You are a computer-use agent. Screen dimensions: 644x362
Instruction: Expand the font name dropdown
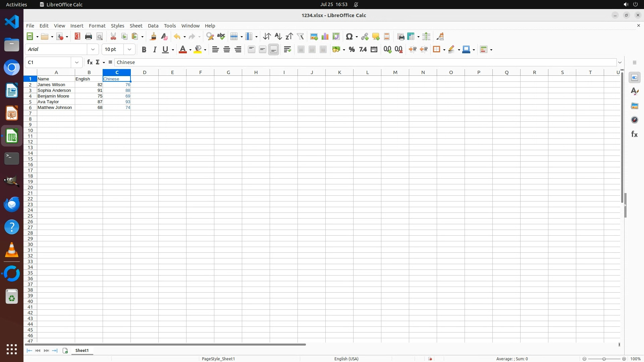93,50
